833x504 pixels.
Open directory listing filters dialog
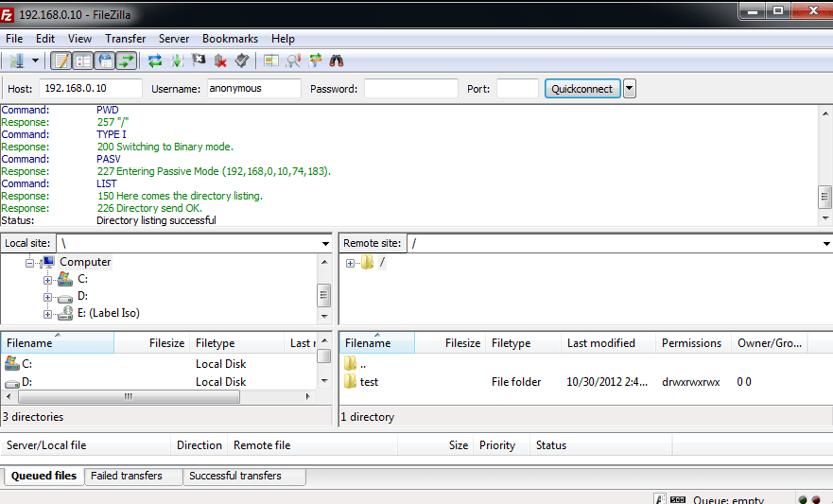point(271,61)
